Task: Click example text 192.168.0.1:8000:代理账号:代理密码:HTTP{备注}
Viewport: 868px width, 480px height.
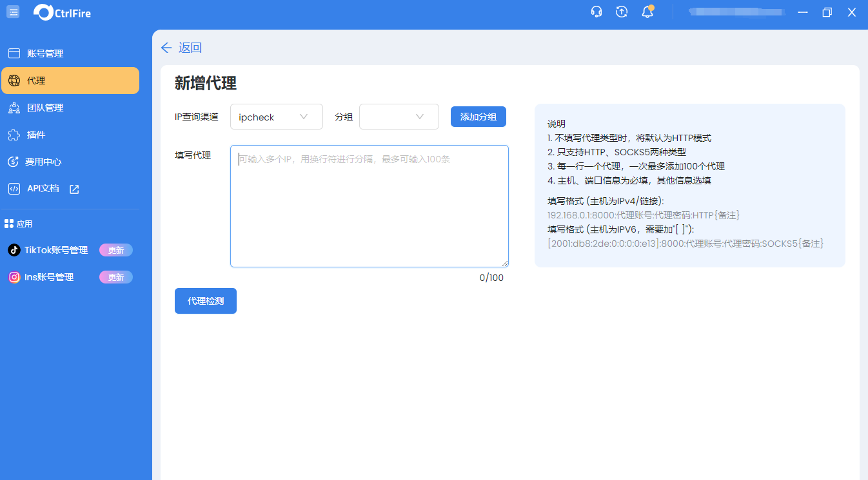Action: [x=644, y=215]
